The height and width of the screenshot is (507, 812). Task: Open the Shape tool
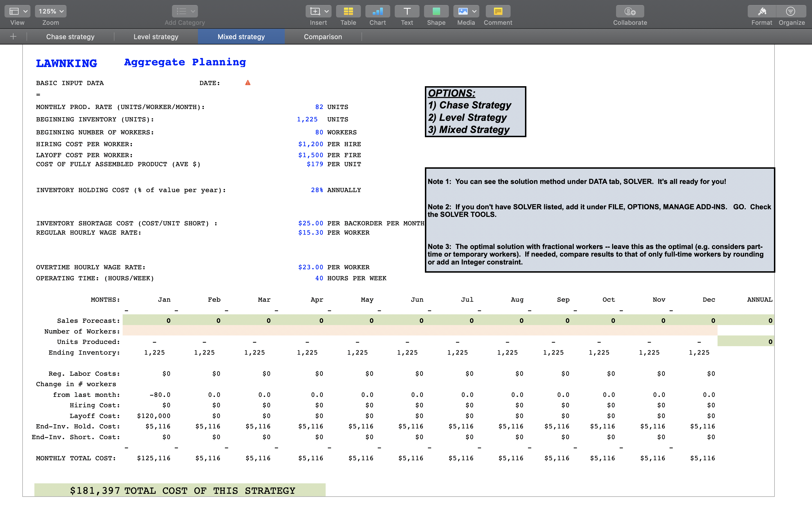point(436,11)
